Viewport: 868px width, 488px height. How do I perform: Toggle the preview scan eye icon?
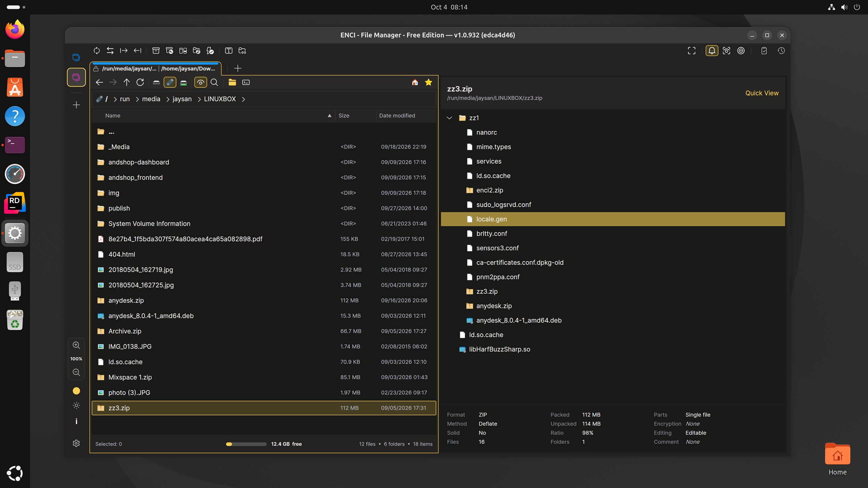[x=726, y=50]
